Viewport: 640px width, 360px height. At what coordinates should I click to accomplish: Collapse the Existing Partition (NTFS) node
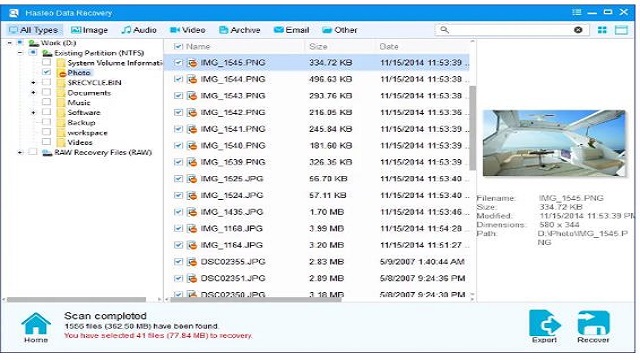(x=20, y=53)
